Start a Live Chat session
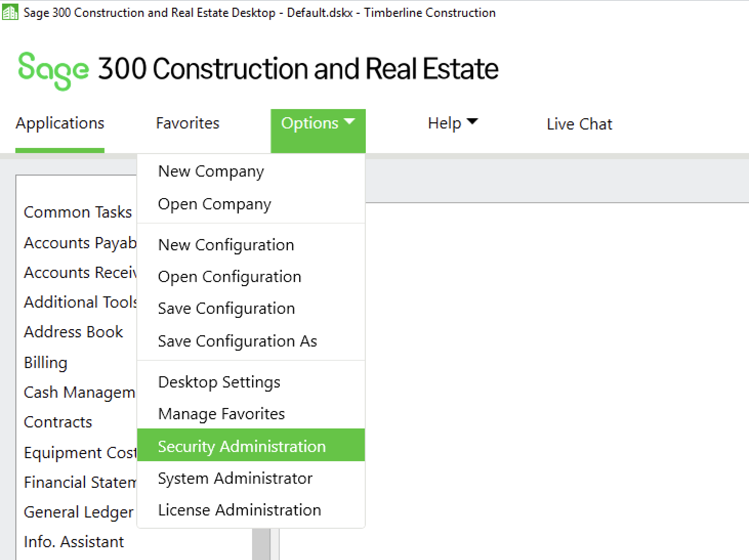The image size is (749, 560). 579,124
